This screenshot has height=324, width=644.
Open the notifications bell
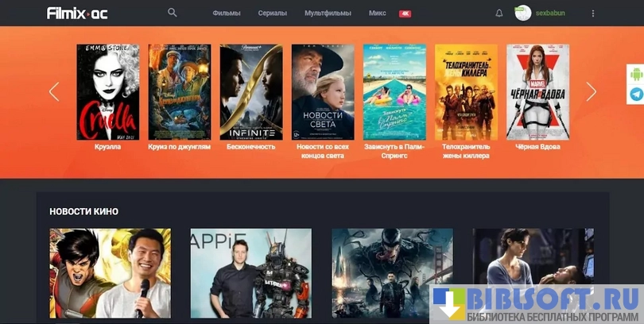499,13
